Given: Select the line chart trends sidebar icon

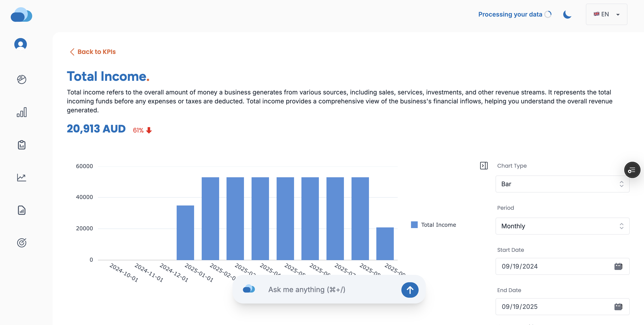Looking at the screenshot, I should point(21,177).
